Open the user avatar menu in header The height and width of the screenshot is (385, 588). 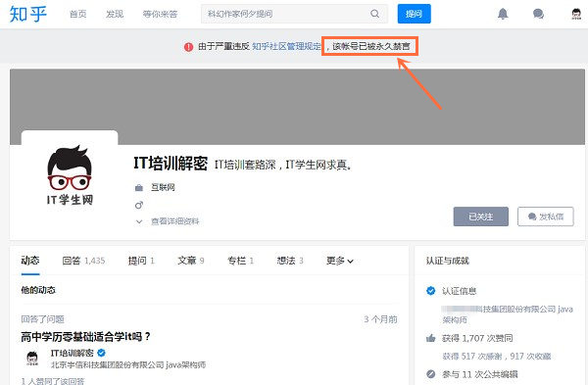pos(576,14)
